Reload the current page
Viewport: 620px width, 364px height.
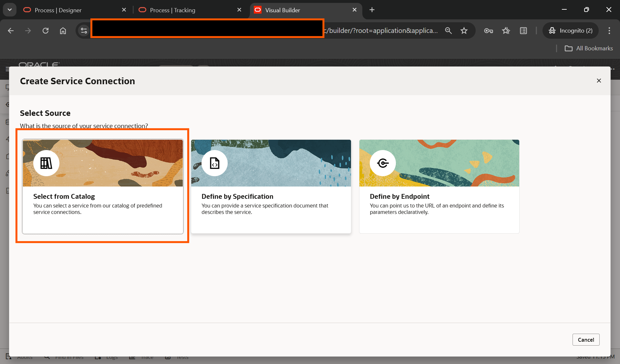[46, 31]
